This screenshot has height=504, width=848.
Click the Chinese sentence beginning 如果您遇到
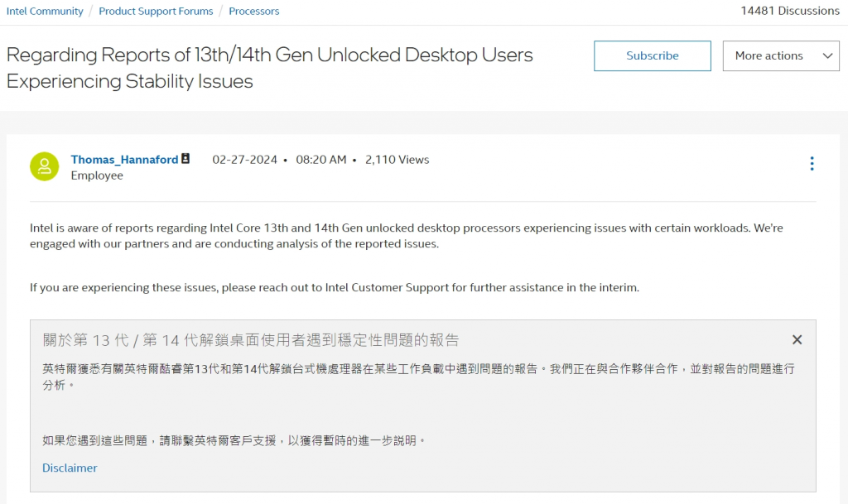point(234,441)
